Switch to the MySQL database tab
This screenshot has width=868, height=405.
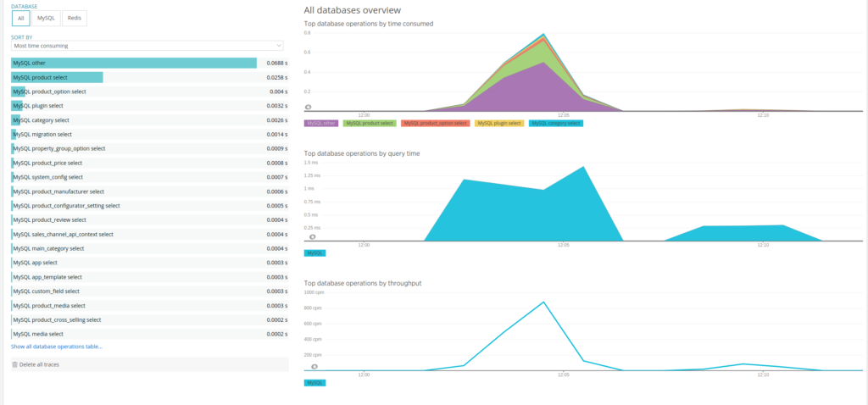click(x=46, y=18)
